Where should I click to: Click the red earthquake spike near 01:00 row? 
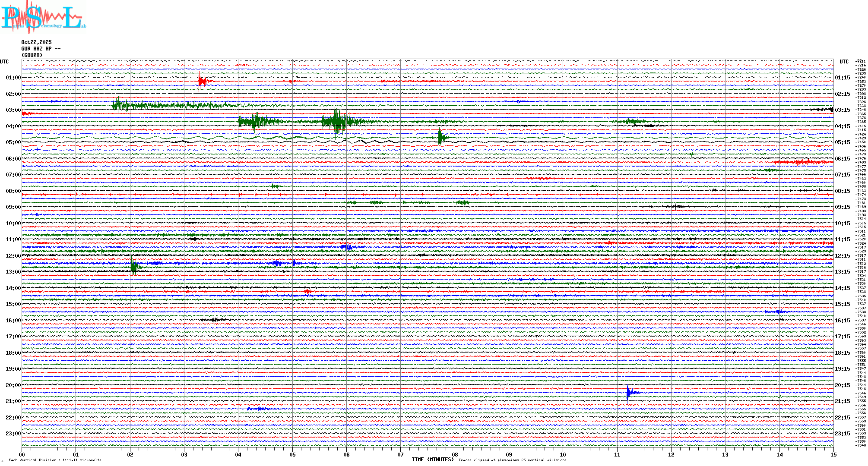click(200, 81)
